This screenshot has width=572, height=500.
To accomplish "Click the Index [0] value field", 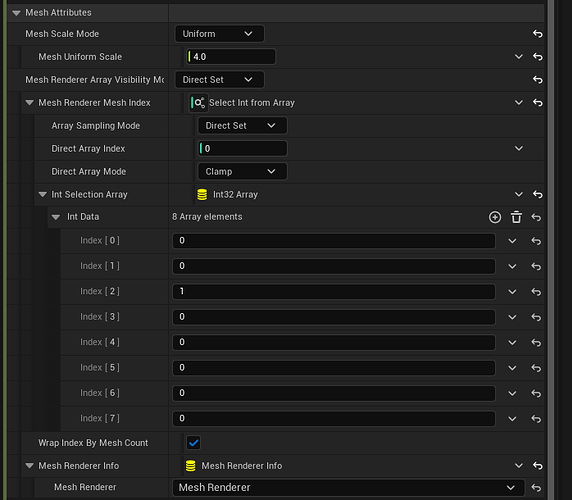I will click(334, 241).
